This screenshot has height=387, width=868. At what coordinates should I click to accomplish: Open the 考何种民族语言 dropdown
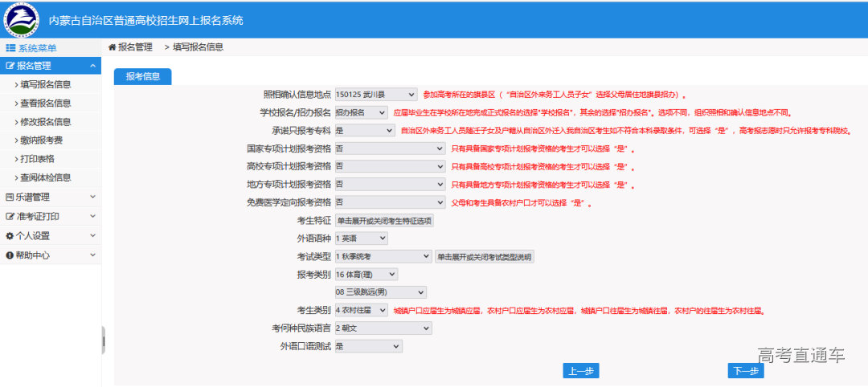(383, 328)
